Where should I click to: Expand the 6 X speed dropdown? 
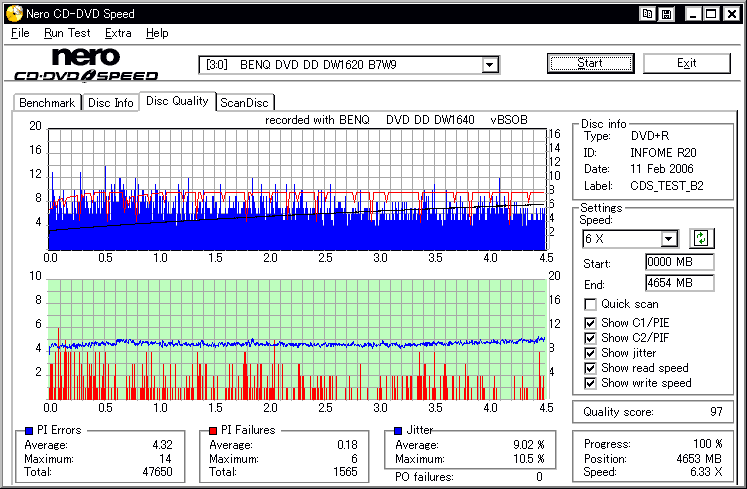pyautogui.click(x=669, y=239)
